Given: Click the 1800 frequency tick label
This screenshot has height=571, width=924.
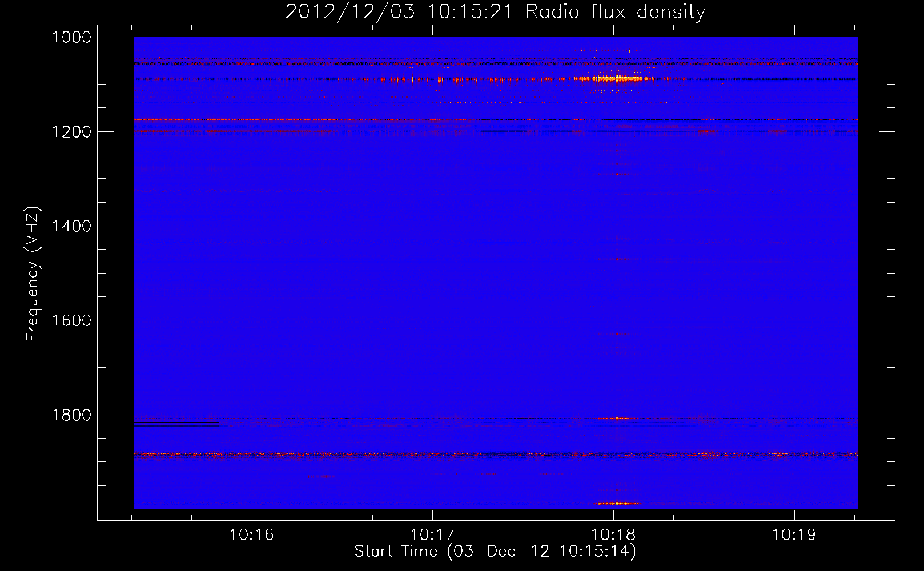Looking at the screenshot, I should tap(71, 415).
